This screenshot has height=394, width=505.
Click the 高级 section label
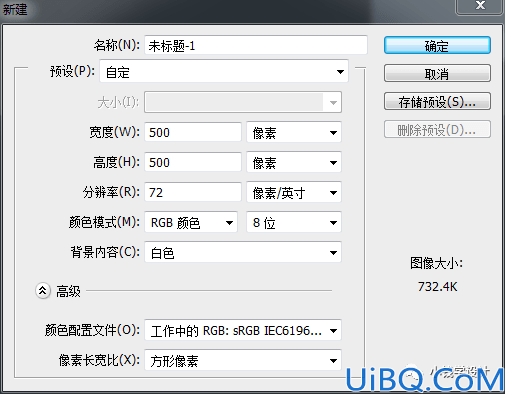[68, 291]
